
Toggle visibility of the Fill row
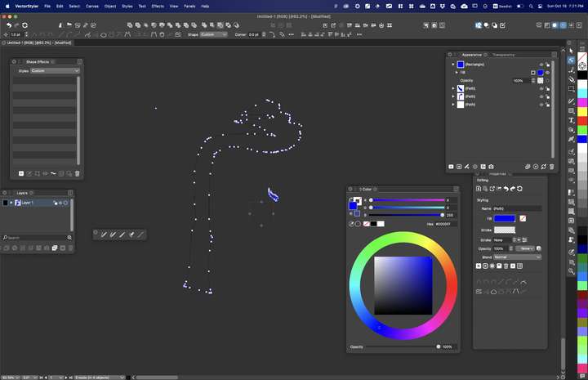pos(547,73)
